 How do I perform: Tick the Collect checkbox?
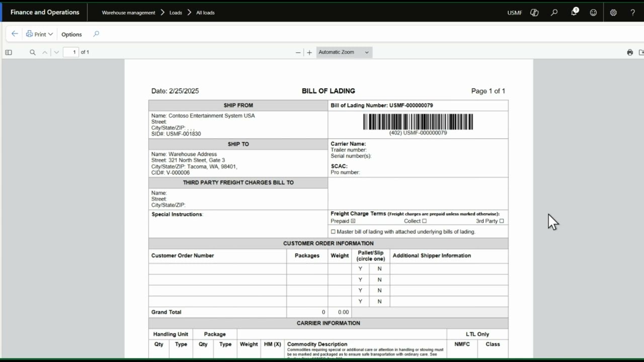(x=424, y=221)
